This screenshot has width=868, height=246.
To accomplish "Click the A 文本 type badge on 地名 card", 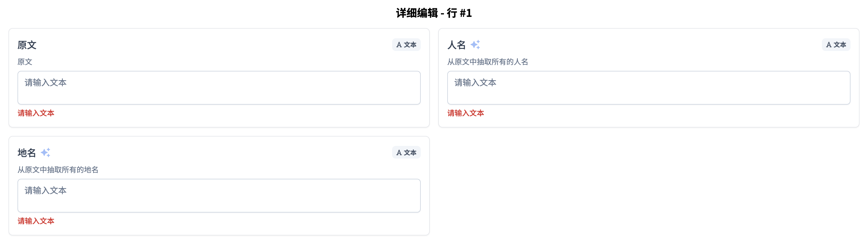I will pos(407,152).
